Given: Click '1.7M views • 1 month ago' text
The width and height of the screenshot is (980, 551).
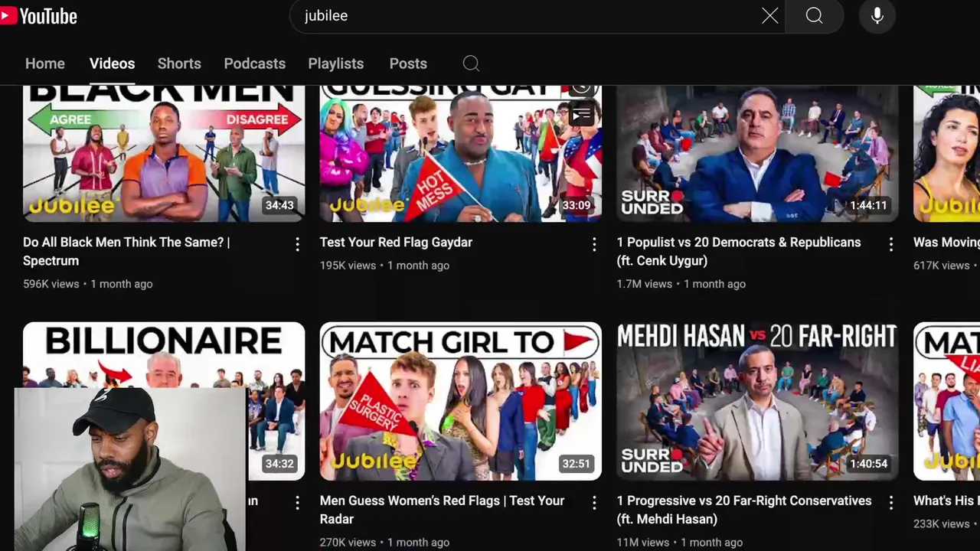Looking at the screenshot, I should point(681,284).
